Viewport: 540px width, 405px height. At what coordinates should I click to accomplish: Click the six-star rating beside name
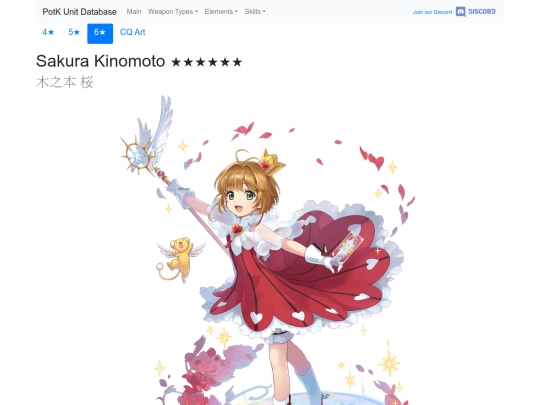point(206,62)
